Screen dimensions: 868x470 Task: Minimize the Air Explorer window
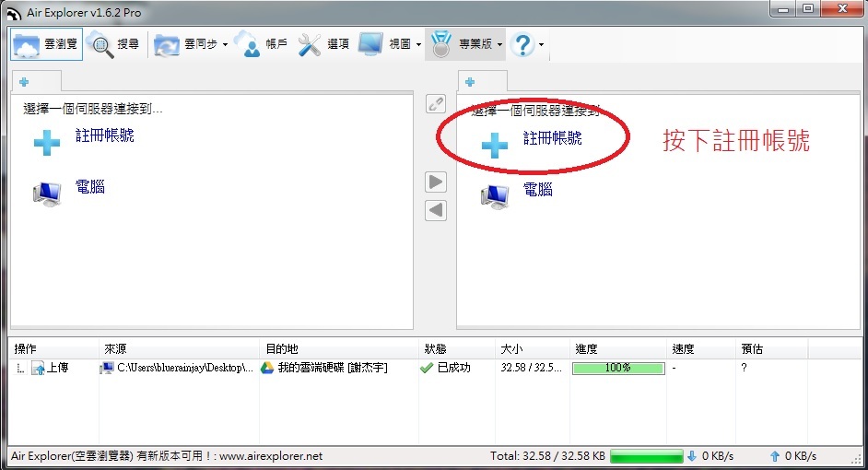782,9
